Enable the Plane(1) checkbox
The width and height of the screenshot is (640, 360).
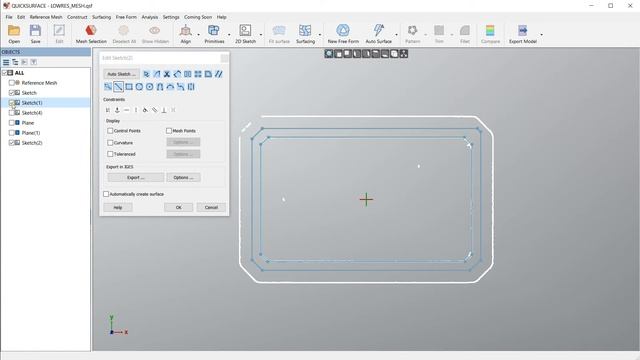coord(12,133)
